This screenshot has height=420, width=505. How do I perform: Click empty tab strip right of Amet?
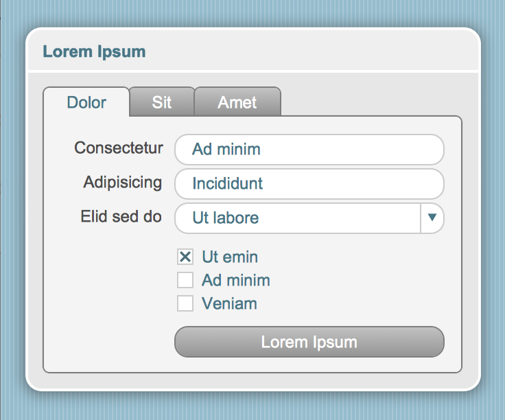click(371, 102)
